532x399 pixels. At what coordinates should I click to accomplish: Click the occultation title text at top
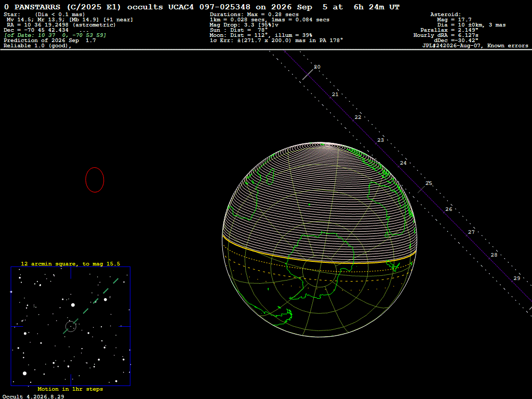tap(202, 7)
